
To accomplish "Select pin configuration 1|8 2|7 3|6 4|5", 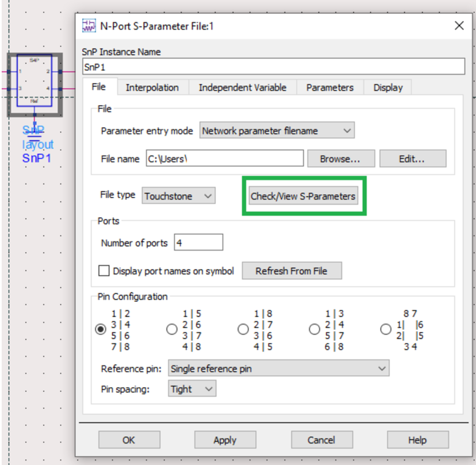I will tap(243, 329).
